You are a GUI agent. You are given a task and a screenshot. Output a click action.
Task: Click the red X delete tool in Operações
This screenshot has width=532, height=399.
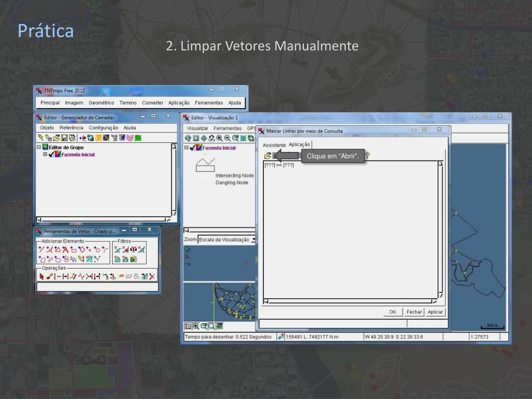coord(152,276)
